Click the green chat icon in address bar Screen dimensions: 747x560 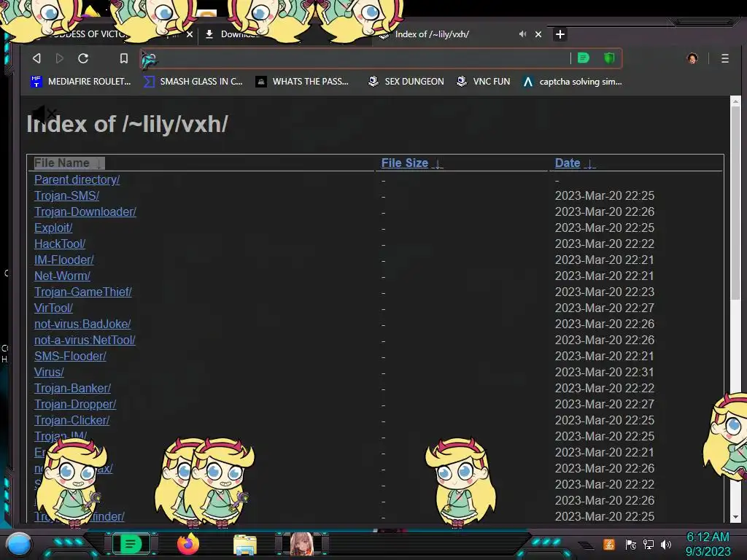584,58
